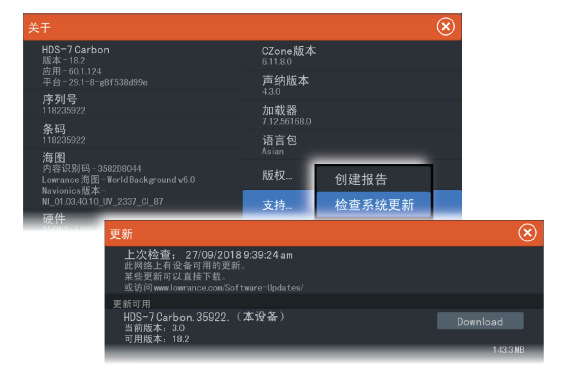Click the 序列号 118235922 row
The height and width of the screenshot is (381, 564).
[133, 104]
